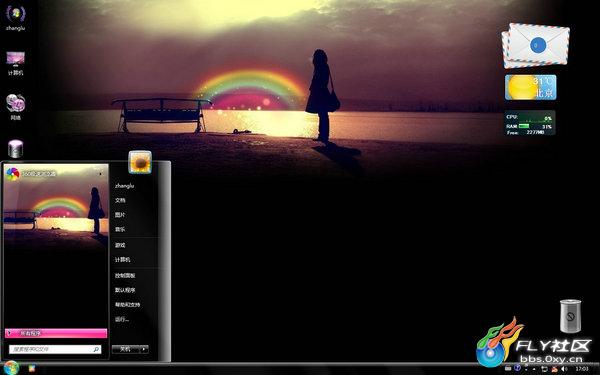
Task: Expand All Programs (所有程序) in Start menu
Action: [56, 333]
